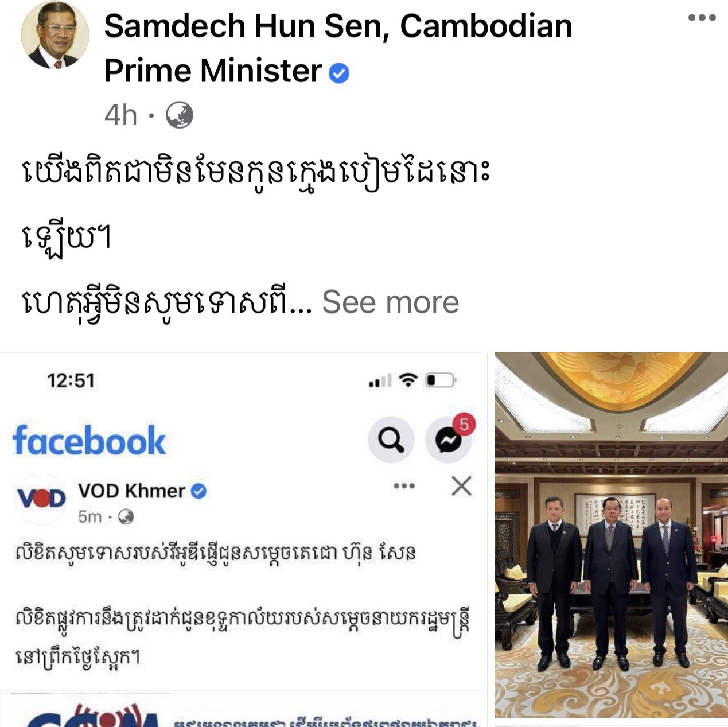Tap the search magnifier icon in embedded screenshot
The width and height of the screenshot is (728, 727).
pos(391,440)
